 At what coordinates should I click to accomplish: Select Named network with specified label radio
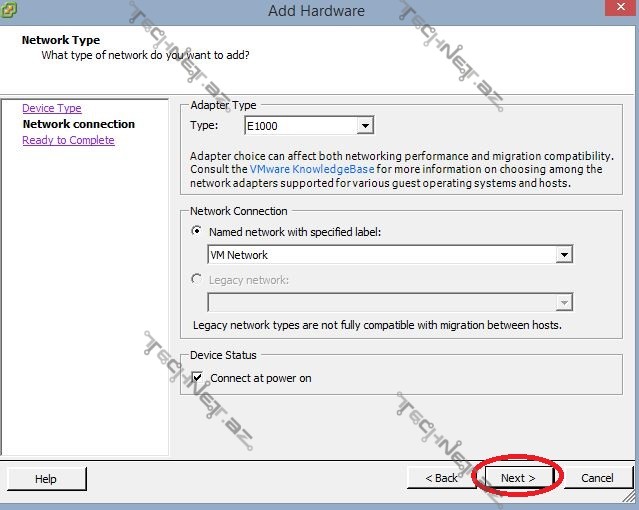[196, 231]
